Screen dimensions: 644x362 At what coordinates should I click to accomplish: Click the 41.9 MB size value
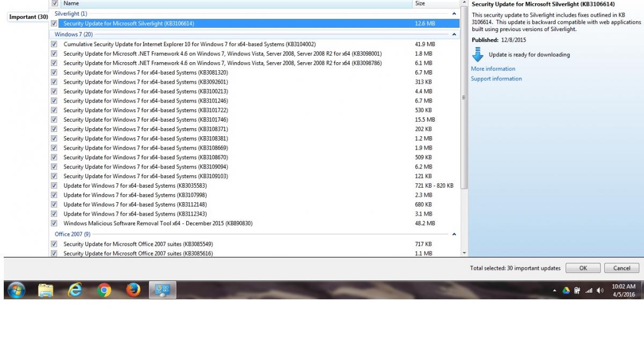click(425, 44)
